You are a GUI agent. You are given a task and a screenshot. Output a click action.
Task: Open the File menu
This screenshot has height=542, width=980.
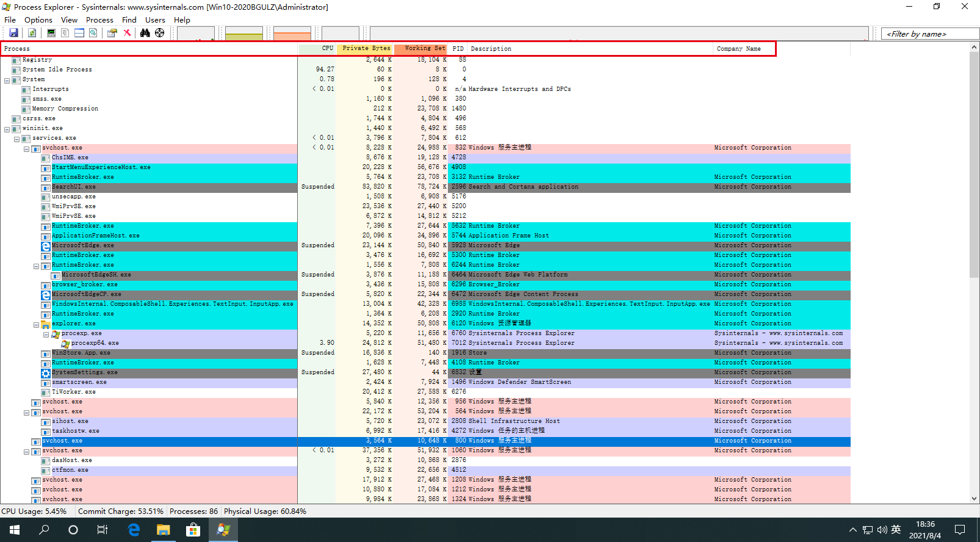10,20
